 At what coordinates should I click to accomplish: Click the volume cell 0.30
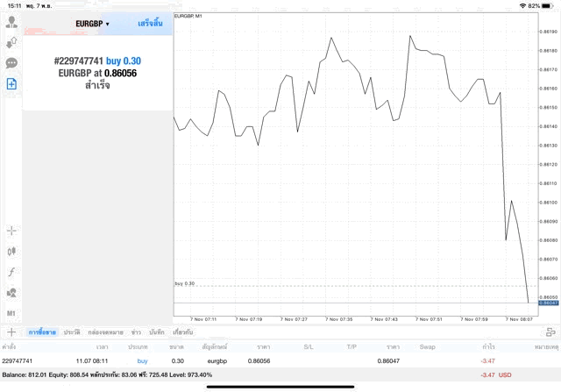tap(178, 360)
